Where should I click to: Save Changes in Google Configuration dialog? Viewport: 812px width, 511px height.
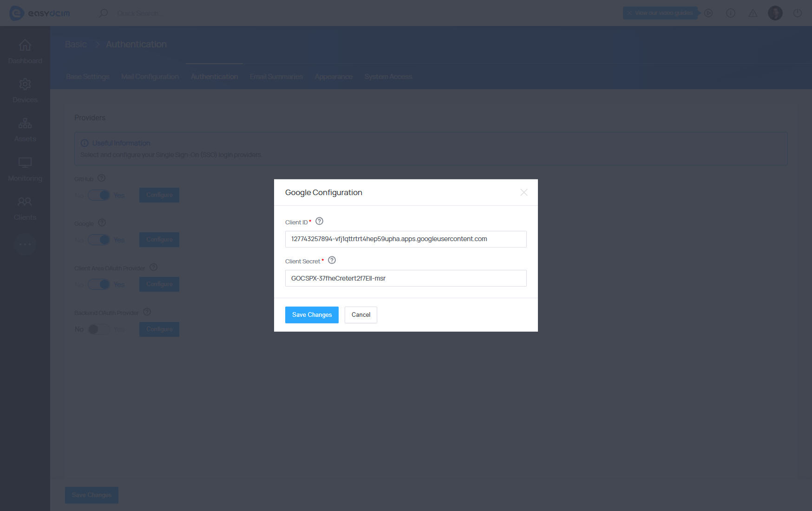312,315
